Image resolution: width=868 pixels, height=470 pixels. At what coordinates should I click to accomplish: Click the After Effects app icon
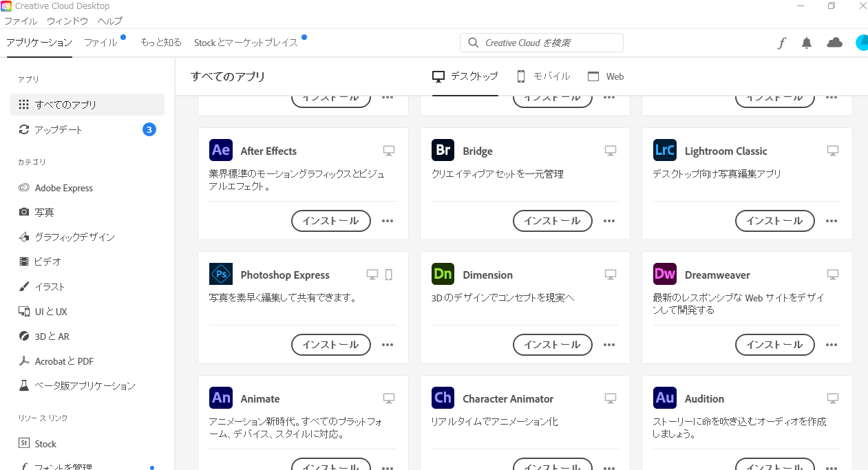click(x=221, y=150)
